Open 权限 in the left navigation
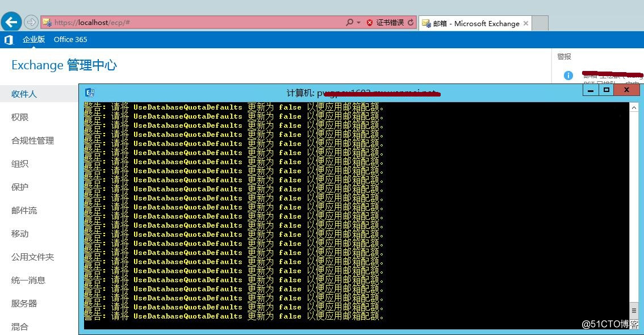The height and width of the screenshot is (335, 644). (x=20, y=118)
